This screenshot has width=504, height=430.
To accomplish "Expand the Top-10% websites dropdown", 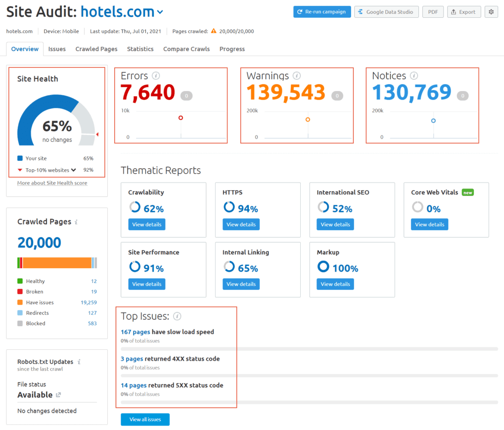I will (x=74, y=170).
